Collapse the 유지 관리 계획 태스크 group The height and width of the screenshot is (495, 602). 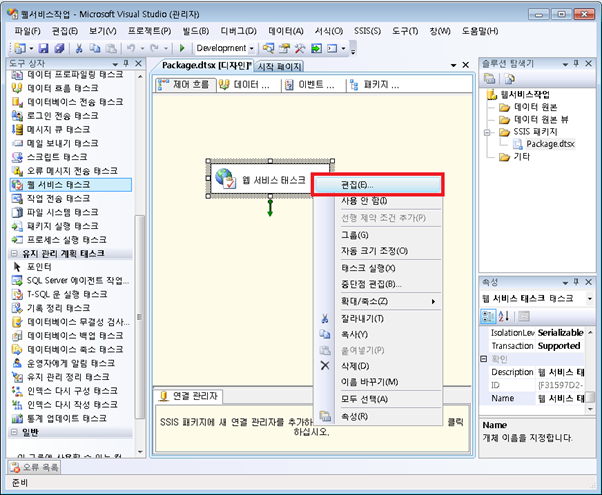pyautogui.click(x=14, y=253)
